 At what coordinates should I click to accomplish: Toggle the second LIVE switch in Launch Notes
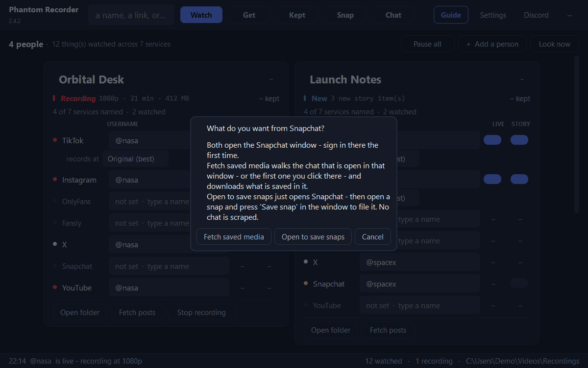pos(492,180)
